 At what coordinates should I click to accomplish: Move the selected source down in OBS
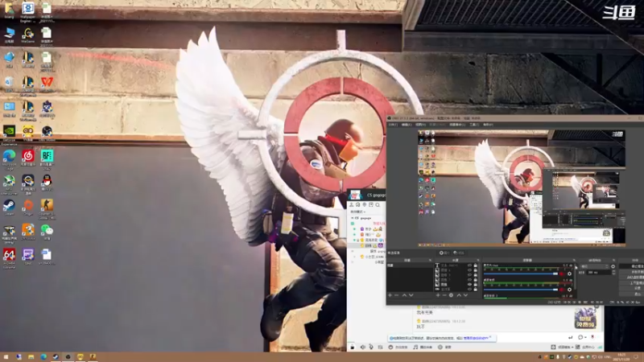466,295
